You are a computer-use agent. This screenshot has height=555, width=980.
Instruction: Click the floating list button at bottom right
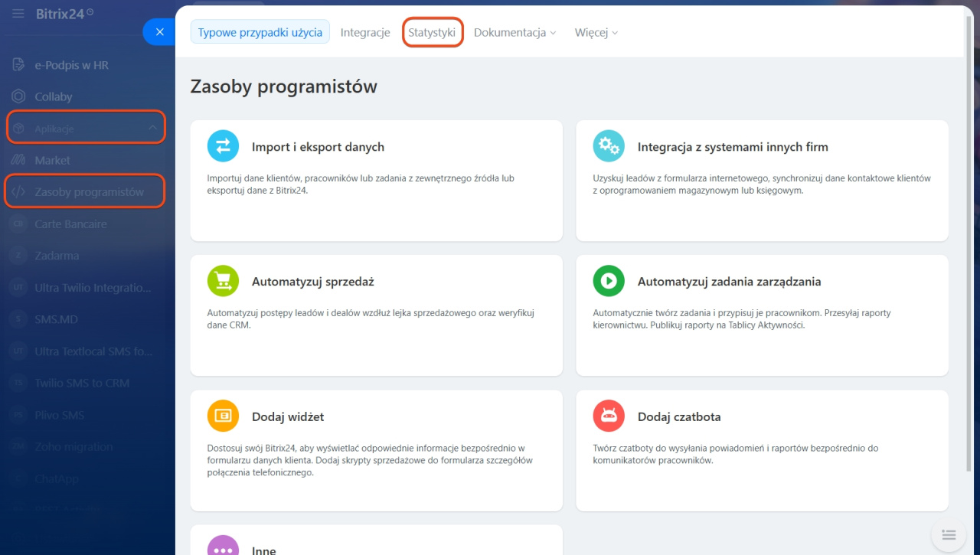tap(948, 534)
